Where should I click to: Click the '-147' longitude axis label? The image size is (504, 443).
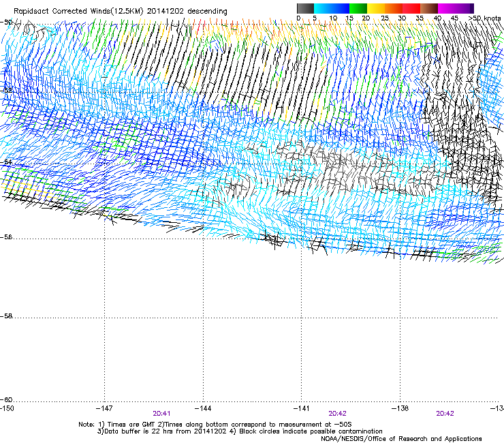point(104,408)
